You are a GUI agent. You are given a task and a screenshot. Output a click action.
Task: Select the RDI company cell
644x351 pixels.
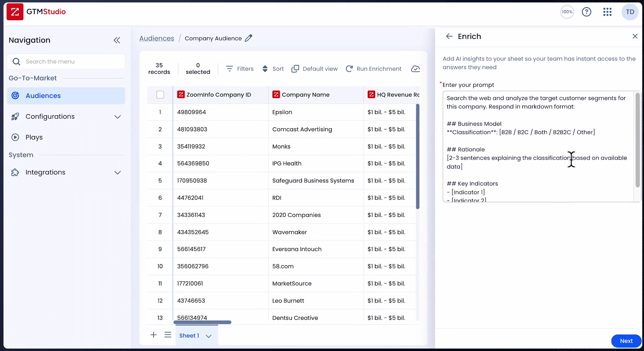tap(316, 198)
